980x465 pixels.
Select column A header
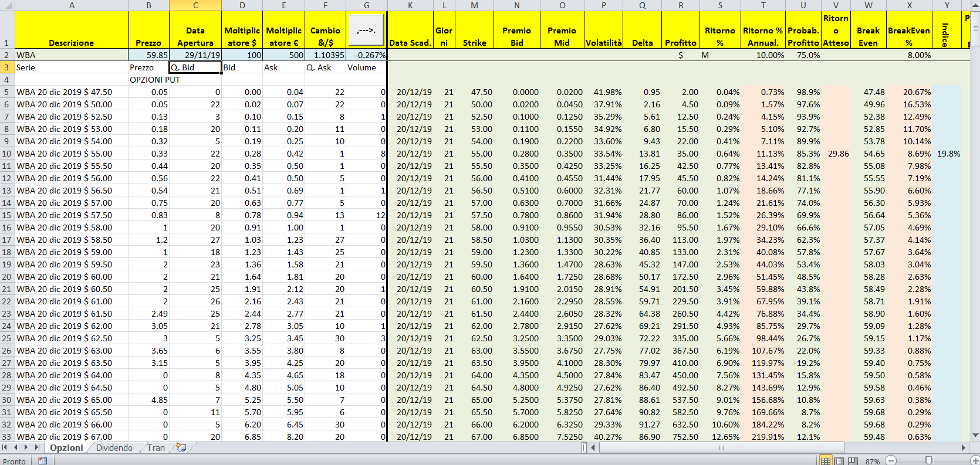pos(72,5)
